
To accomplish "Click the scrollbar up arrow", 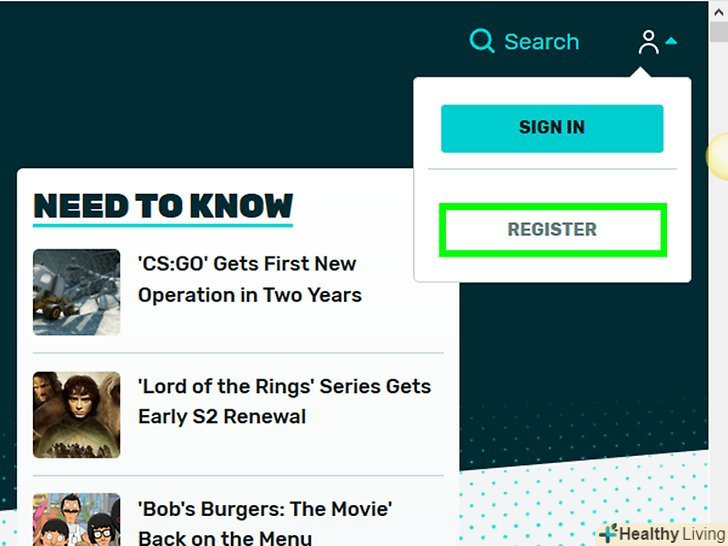I will 718,12.
